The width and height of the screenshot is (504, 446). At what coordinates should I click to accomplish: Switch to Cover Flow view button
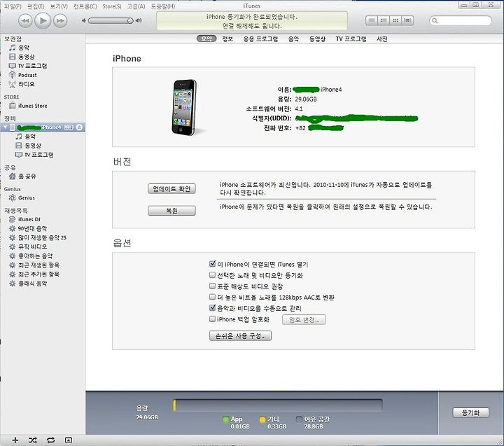(407, 20)
